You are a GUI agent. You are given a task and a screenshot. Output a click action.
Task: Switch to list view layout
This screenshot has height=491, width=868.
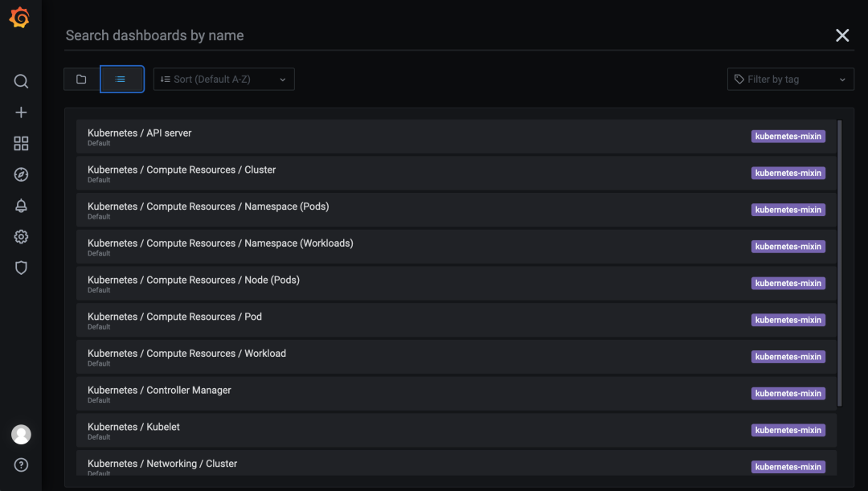pyautogui.click(x=122, y=80)
